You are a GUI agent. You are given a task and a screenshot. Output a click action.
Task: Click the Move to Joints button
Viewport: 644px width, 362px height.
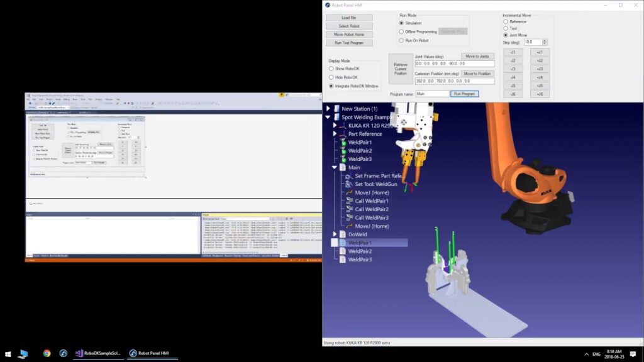pyautogui.click(x=477, y=56)
